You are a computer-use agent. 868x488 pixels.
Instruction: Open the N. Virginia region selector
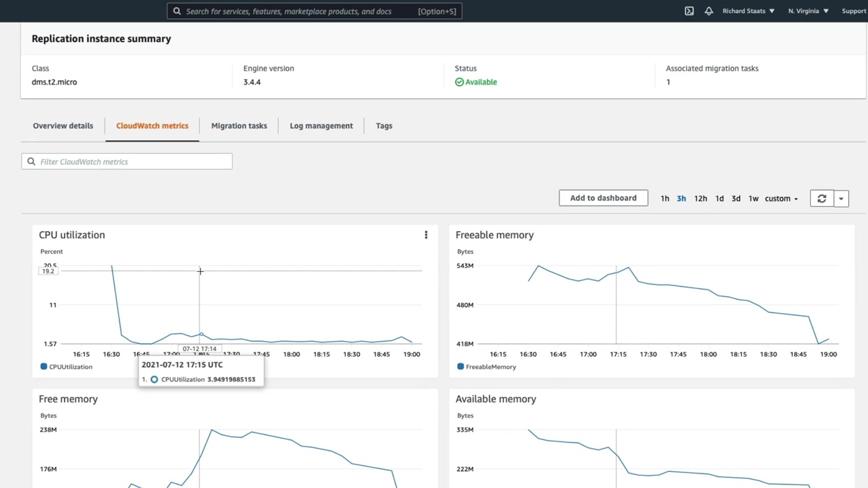[x=808, y=11]
